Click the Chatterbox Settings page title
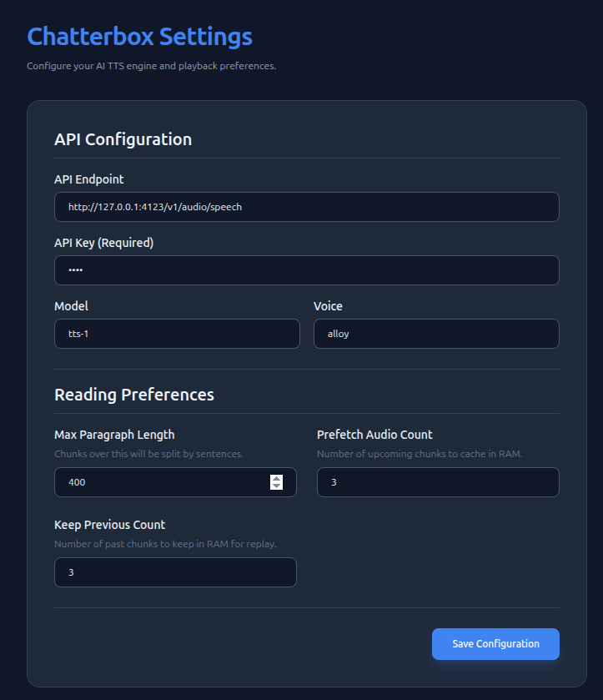The image size is (603, 700). click(x=139, y=37)
